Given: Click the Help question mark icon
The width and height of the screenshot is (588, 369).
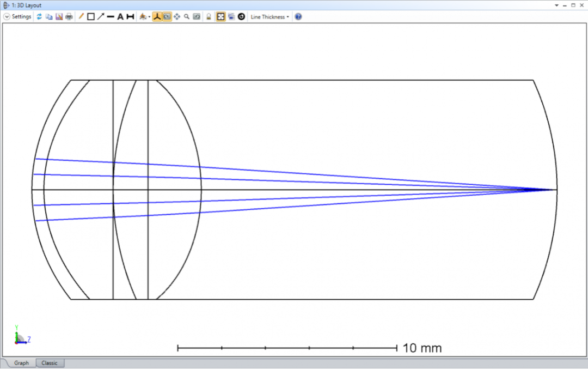Looking at the screenshot, I should tap(297, 16).
